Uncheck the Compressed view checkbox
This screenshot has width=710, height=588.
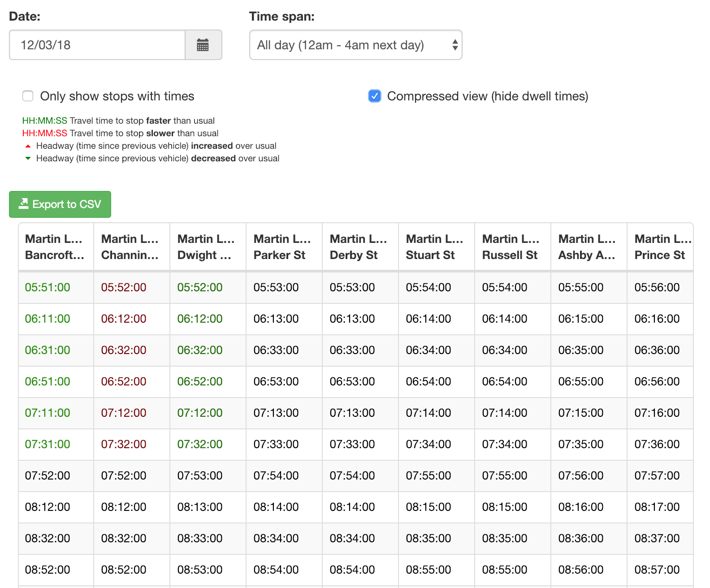375,96
